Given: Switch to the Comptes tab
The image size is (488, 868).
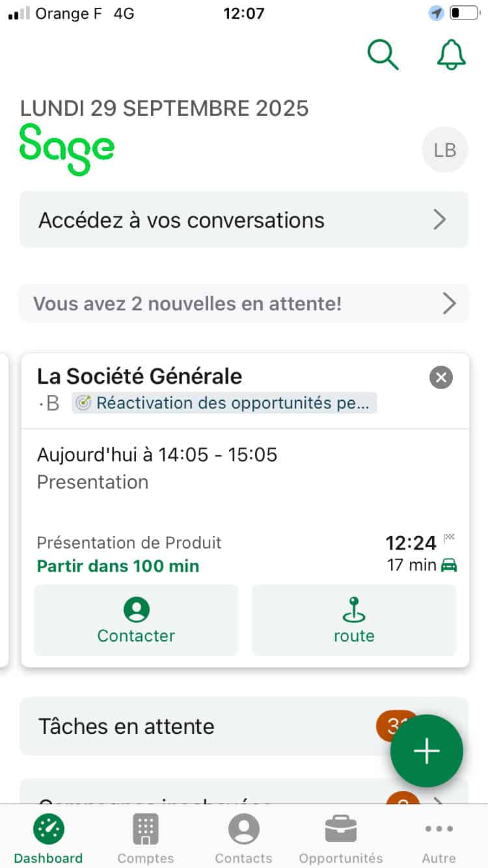Looking at the screenshot, I should point(146,839).
